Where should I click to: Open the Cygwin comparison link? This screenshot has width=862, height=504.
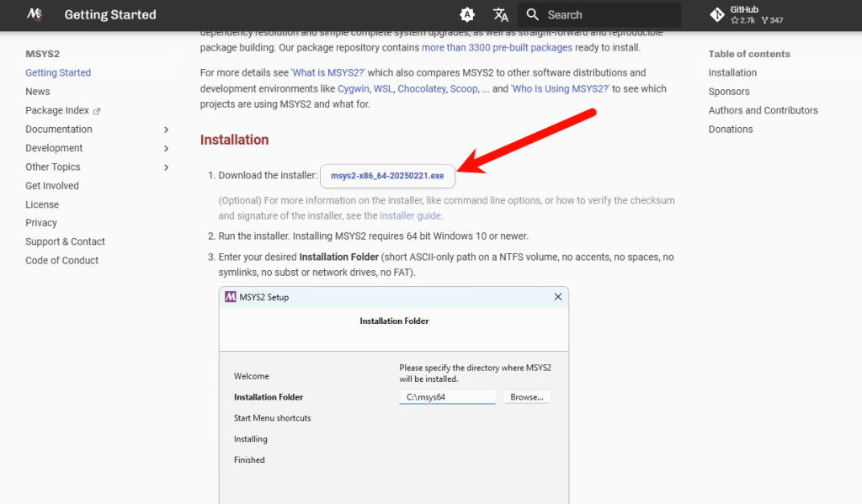tap(354, 88)
